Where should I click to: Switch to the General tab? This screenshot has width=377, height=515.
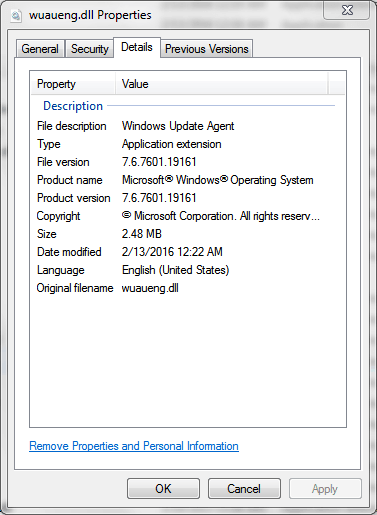tap(40, 49)
